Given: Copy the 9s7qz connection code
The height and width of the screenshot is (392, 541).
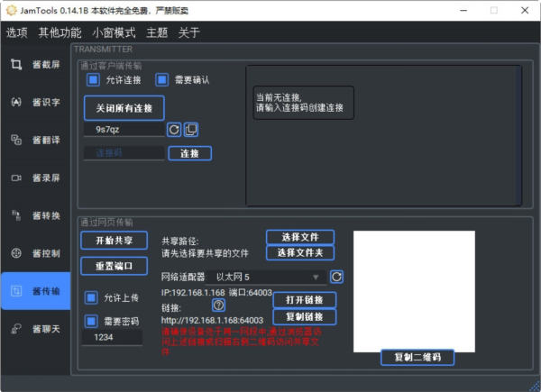Looking at the screenshot, I should click(191, 130).
